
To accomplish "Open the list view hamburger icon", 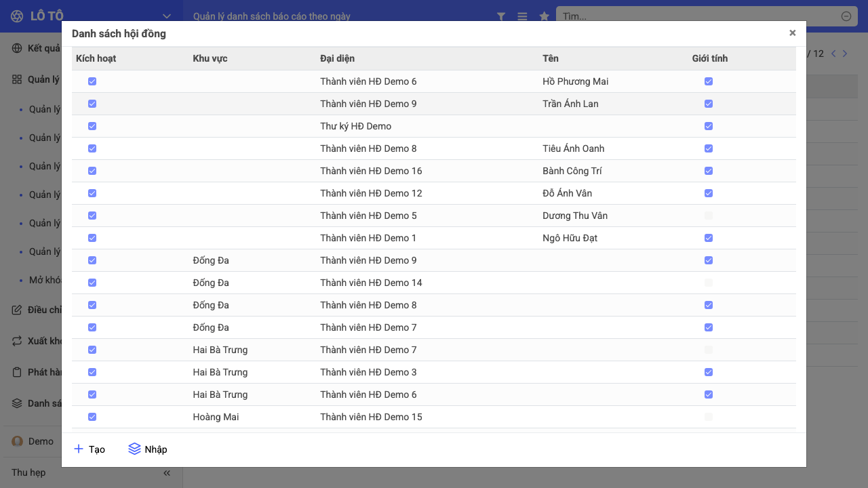I will click(522, 16).
